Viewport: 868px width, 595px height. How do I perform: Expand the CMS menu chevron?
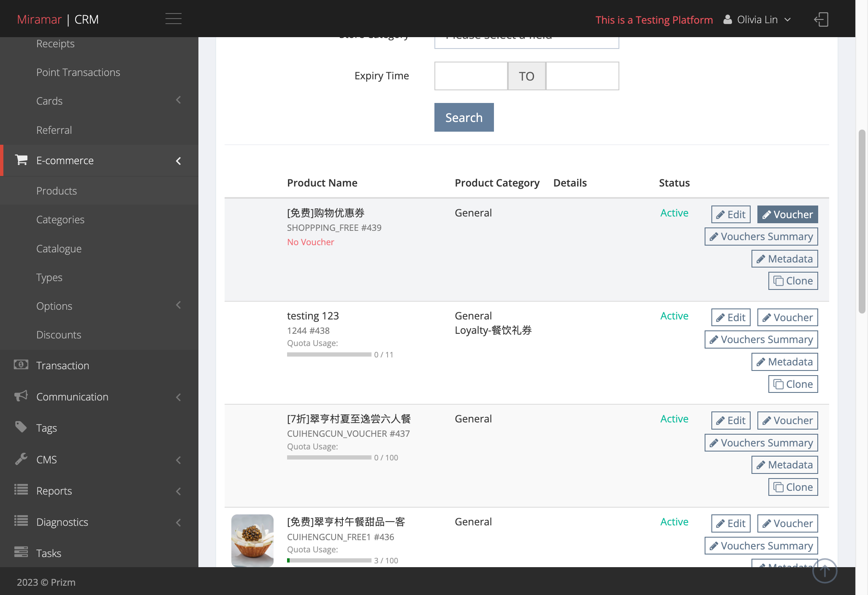pyautogui.click(x=179, y=460)
